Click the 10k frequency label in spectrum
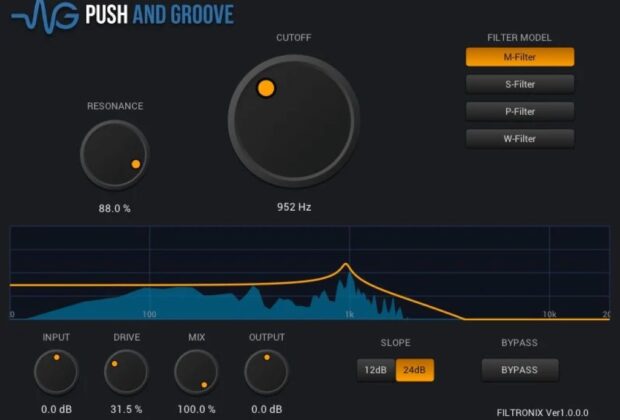Screen dimensions: 620x420 [549, 314]
